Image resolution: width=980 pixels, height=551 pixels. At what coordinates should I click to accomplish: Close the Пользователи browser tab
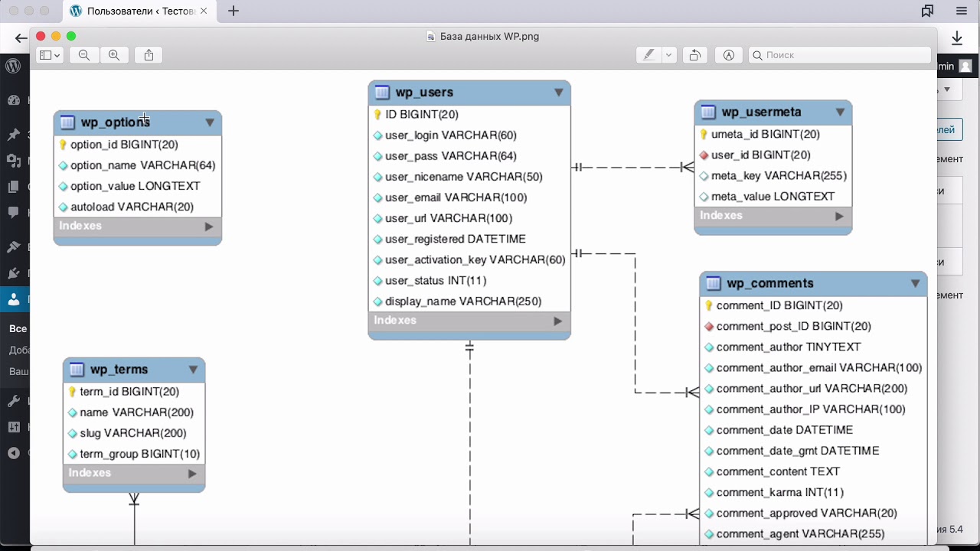click(x=204, y=11)
